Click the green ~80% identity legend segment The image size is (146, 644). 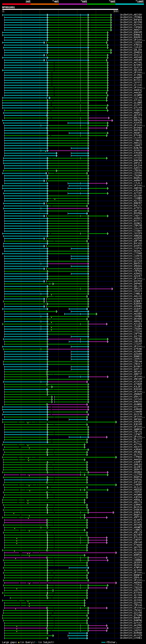pos(101,4)
